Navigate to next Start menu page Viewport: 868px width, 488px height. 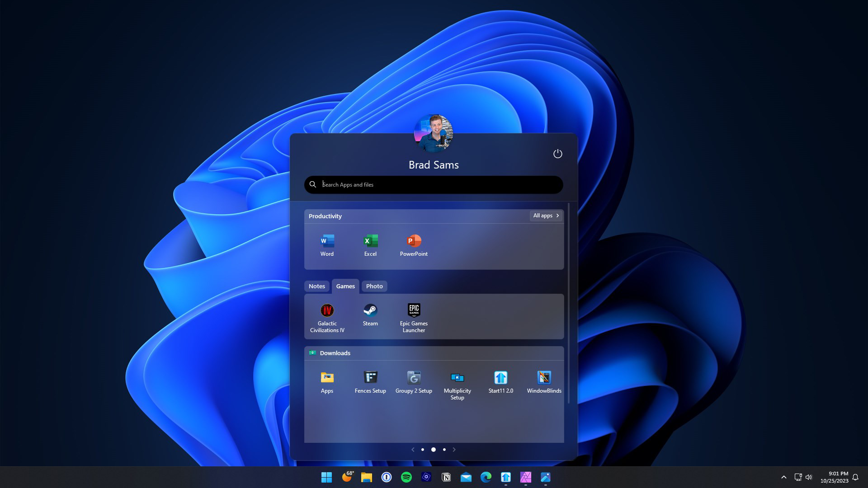pos(454,449)
